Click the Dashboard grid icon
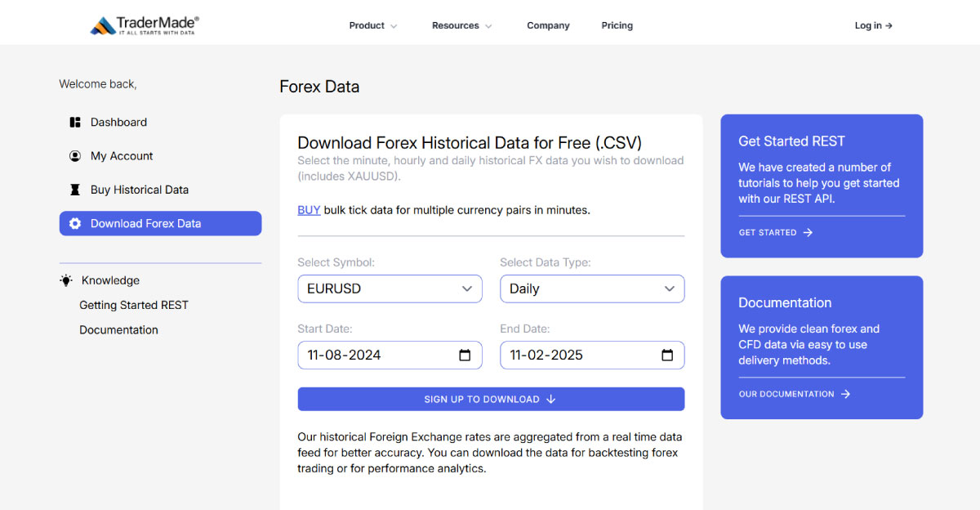This screenshot has height=510, width=980. pos(75,123)
